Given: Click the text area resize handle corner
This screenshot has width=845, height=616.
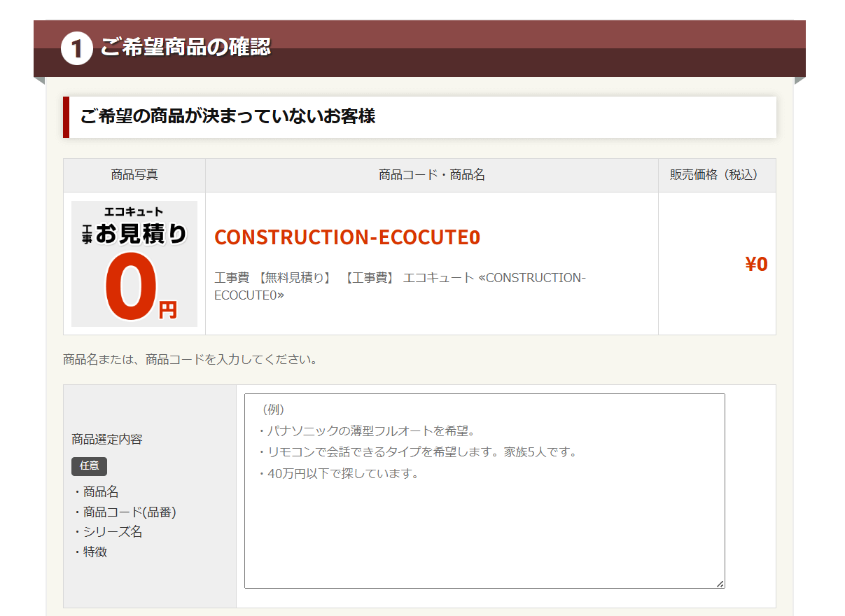Looking at the screenshot, I should click(720, 584).
